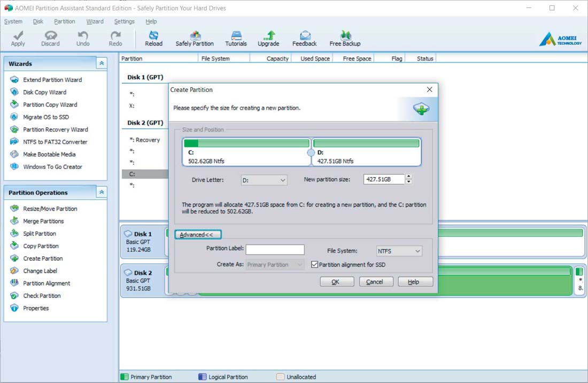Click the New partition size field
588x383 pixels.
384,179
